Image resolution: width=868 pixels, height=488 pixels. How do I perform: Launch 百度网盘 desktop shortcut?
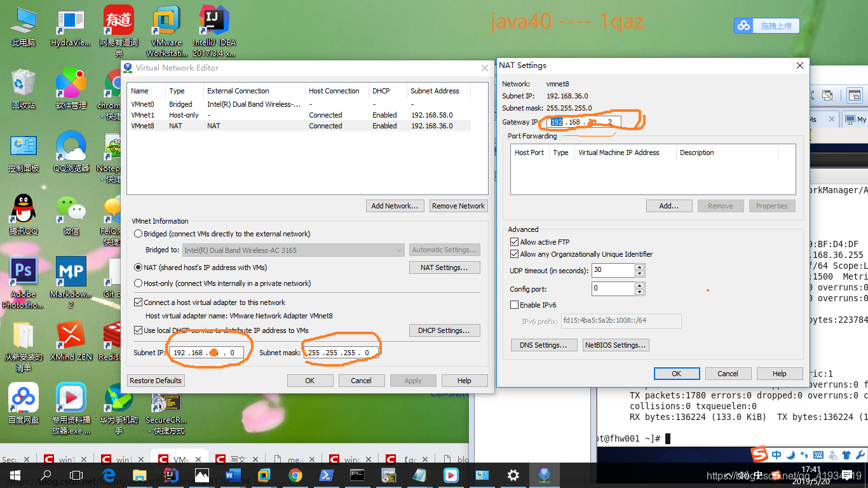coord(24,403)
